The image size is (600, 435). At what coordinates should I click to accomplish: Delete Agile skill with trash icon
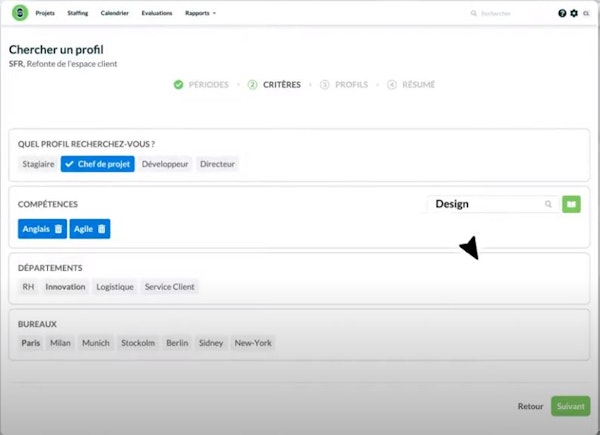point(101,229)
